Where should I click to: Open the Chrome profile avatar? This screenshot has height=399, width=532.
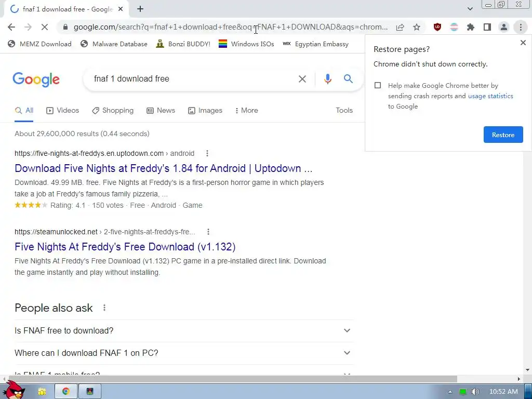(x=504, y=27)
